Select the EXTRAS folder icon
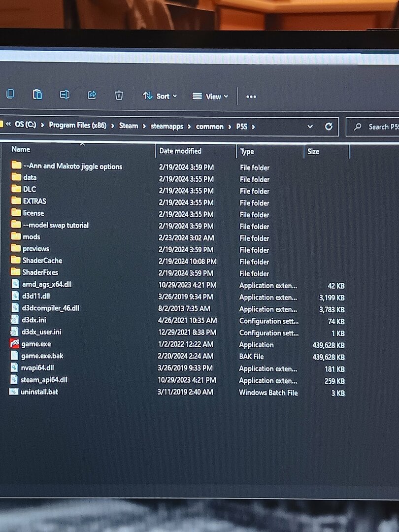Viewport: 399px width, 532px height. (x=16, y=200)
